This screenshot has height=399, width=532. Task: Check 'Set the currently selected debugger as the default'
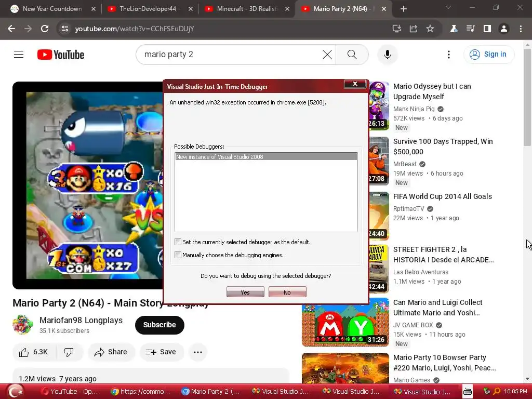click(x=178, y=242)
